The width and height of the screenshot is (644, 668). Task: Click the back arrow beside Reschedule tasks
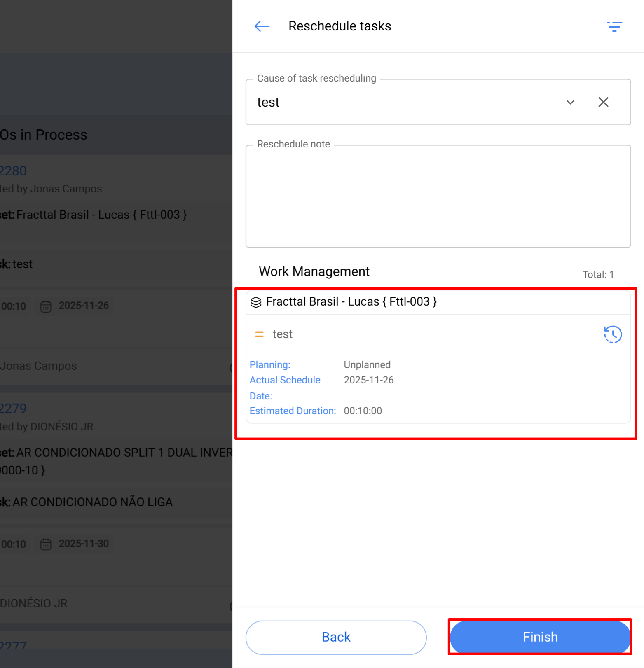[x=262, y=26]
